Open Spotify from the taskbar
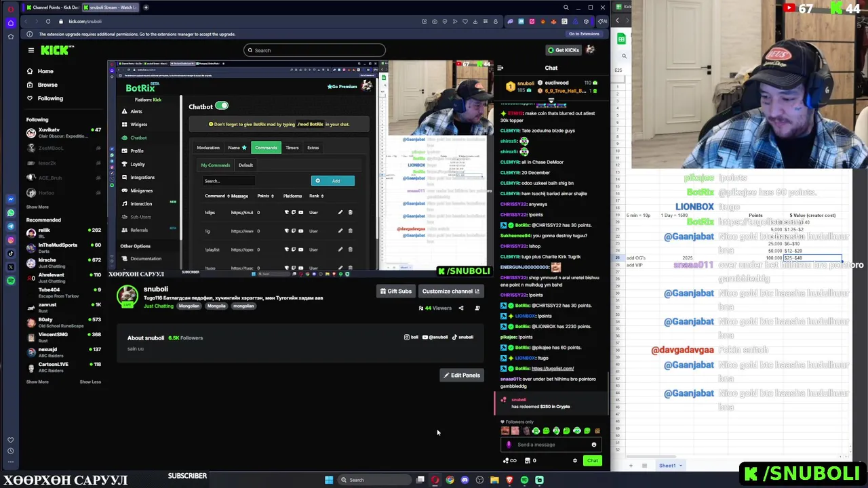The width and height of the screenshot is (868, 488). pyautogui.click(x=524, y=480)
